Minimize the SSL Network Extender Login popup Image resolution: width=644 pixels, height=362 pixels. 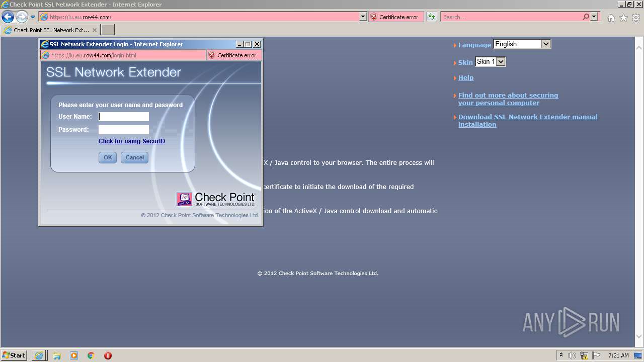(239, 44)
